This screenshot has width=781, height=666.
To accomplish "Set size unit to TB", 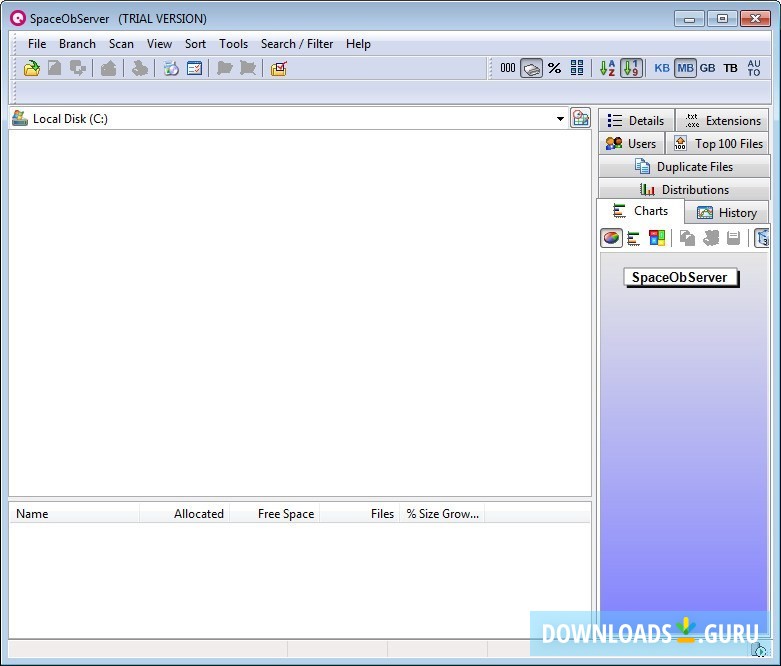I will tap(730, 68).
